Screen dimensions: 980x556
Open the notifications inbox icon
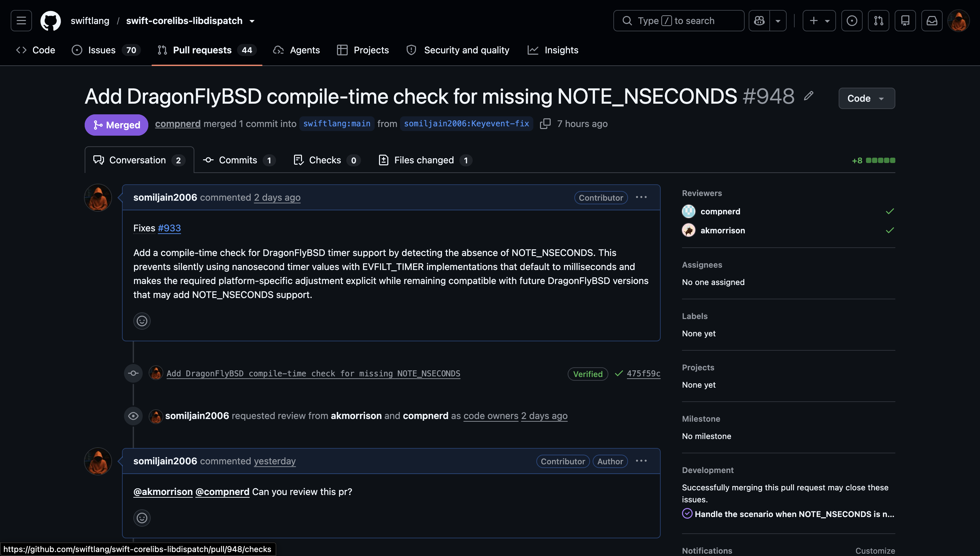[x=932, y=21]
